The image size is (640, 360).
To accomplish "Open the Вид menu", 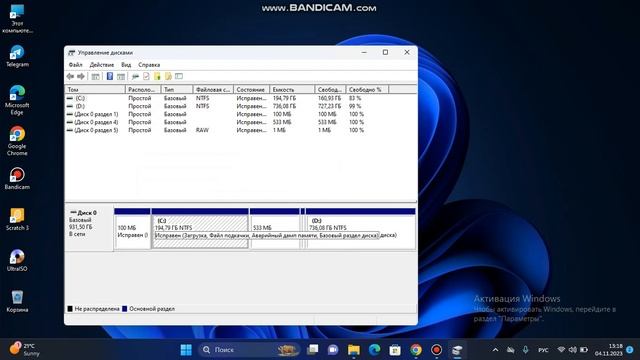I will pos(126,65).
